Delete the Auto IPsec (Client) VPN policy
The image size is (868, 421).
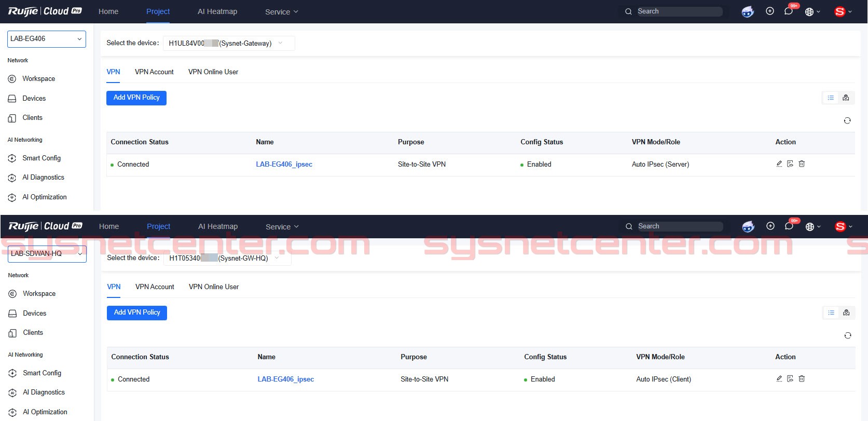click(x=802, y=379)
